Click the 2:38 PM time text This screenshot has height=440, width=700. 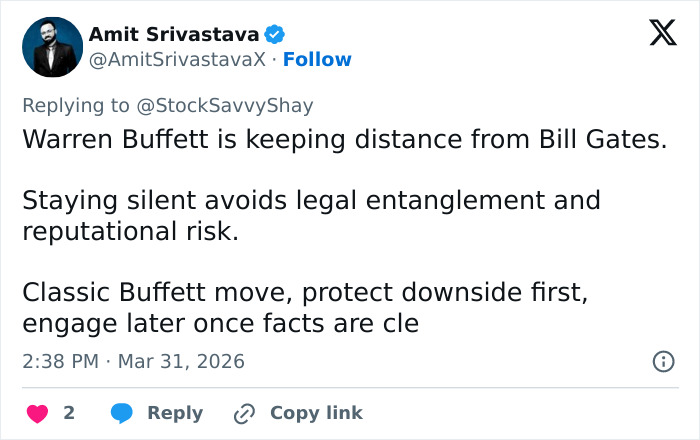[x=62, y=361]
